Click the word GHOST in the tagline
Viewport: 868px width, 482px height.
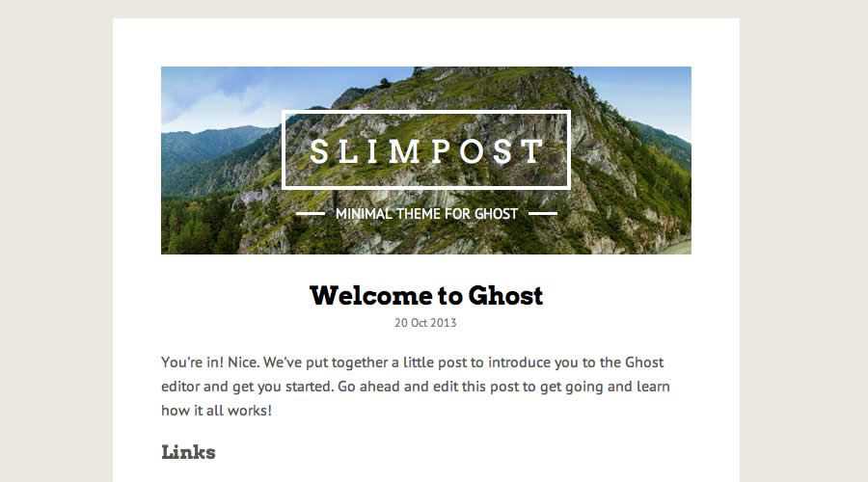[496, 213]
